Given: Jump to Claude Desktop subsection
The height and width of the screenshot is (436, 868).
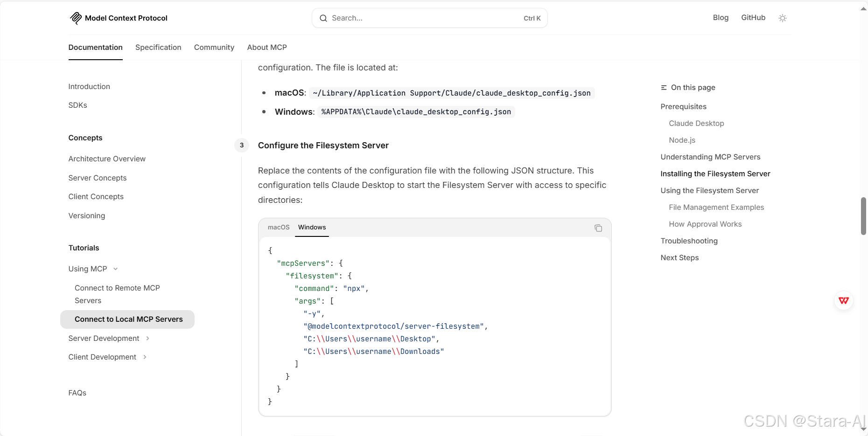Looking at the screenshot, I should [696, 124].
